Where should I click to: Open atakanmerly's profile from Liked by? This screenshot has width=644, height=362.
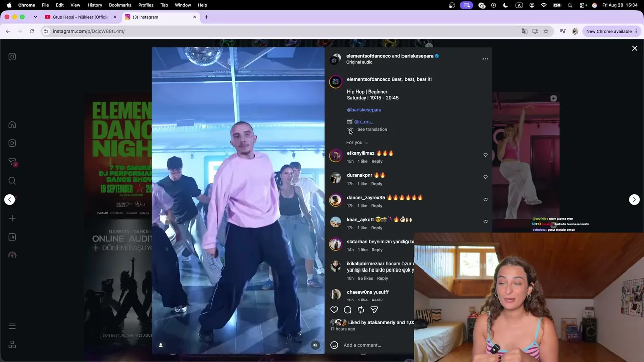381,323
